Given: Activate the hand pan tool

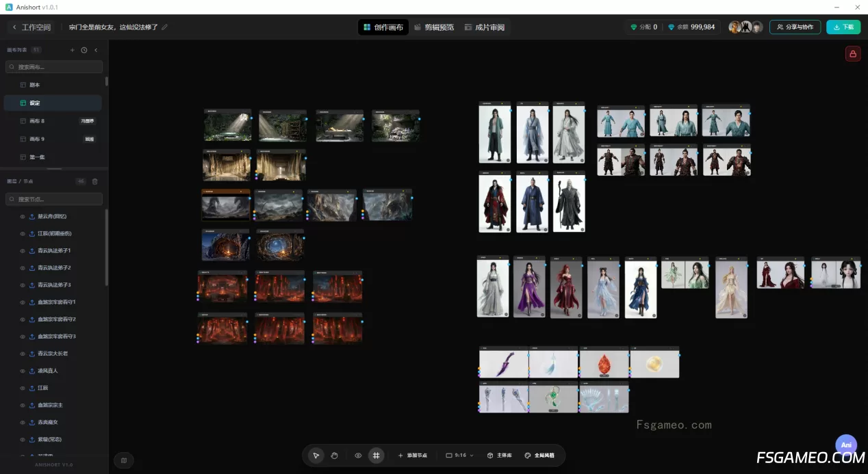Looking at the screenshot, I should pyautogui.click(x=335, y=456).
